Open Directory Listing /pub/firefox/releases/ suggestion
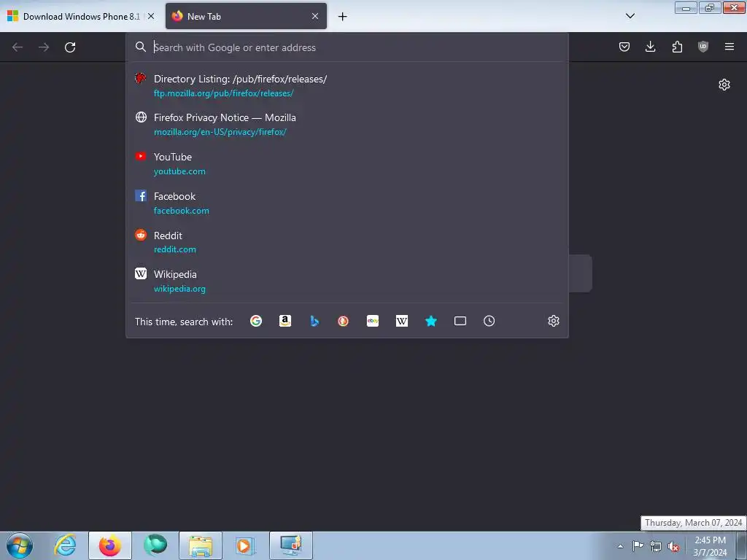The image size is (747, 560). (x=347, y=86)
